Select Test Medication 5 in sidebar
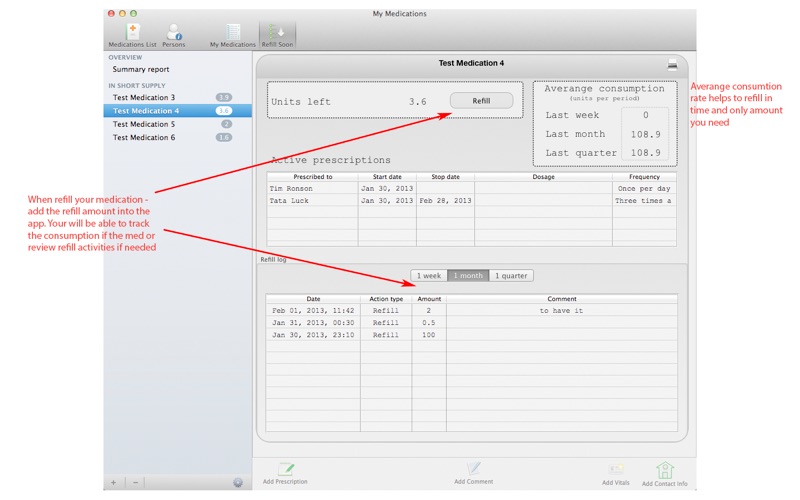 [x=144, y=124]
